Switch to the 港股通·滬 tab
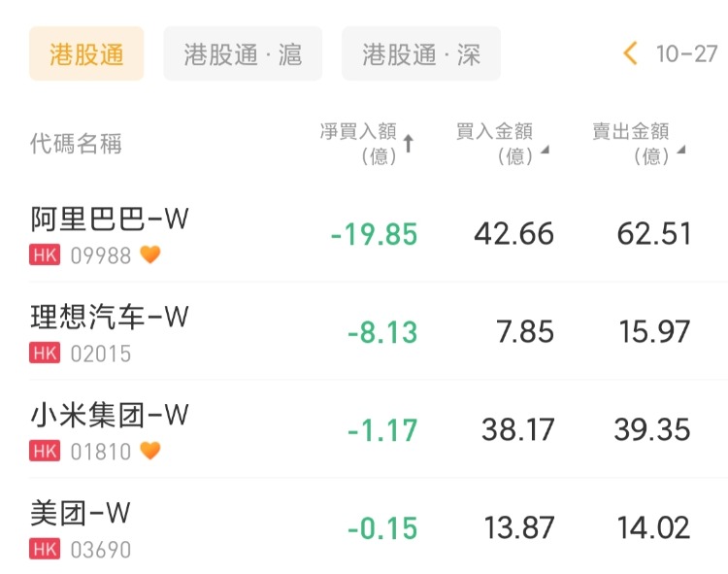728x574 pixels. point(243,53)
